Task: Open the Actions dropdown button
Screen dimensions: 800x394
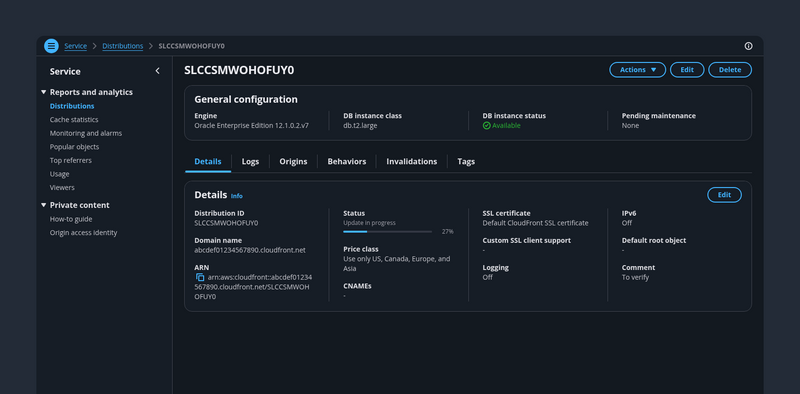Action: click(x=637, y=70)
